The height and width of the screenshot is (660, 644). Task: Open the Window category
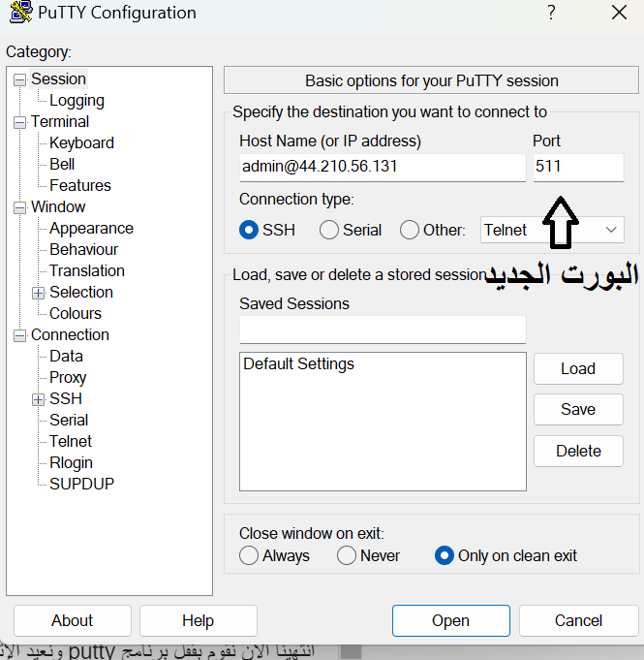(x=58, y=207)
